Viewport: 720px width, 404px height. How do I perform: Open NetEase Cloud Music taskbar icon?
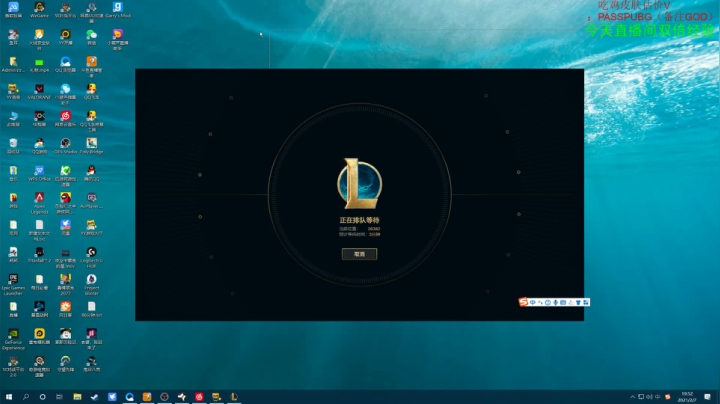[199, 397]
